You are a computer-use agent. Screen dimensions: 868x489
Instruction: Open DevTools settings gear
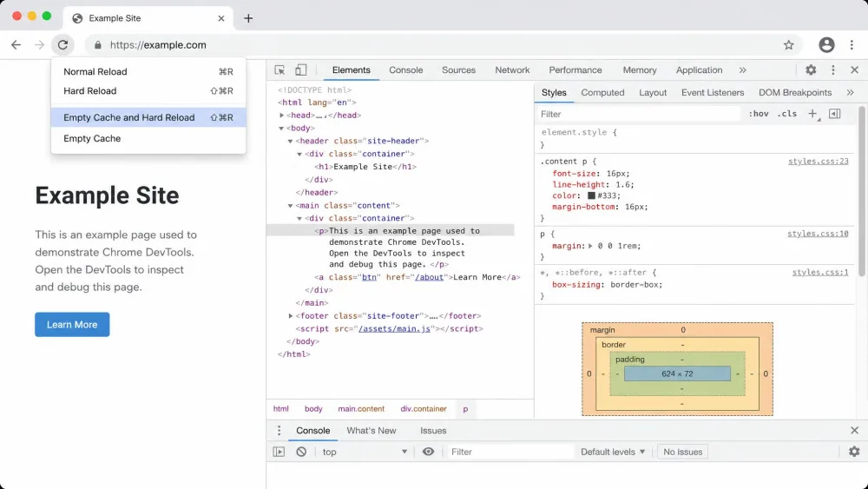811,69
